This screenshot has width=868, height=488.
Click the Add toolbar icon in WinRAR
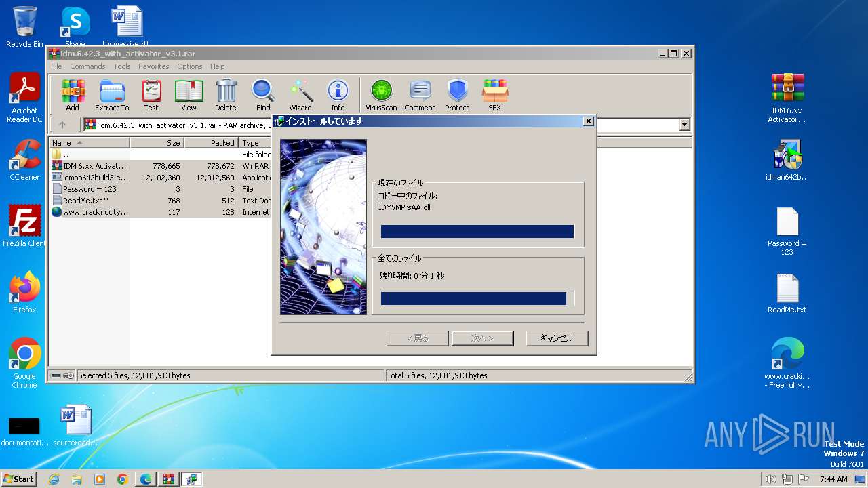pyautogui.click(x=73, y=95)
